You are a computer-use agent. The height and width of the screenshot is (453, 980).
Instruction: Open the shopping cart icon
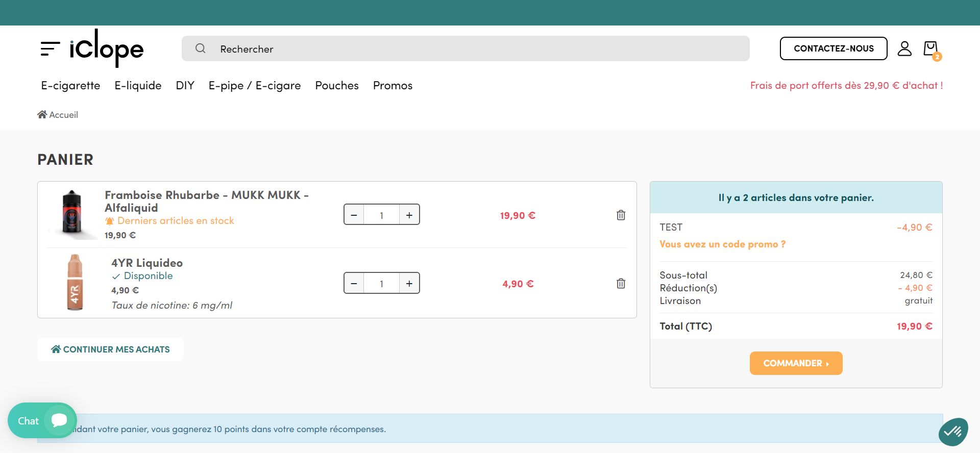932,49
